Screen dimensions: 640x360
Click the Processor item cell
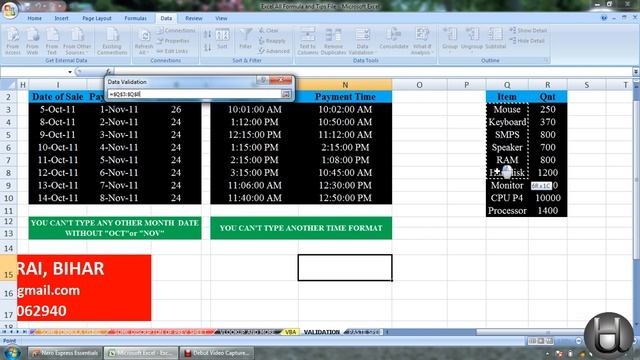(507, 211)
